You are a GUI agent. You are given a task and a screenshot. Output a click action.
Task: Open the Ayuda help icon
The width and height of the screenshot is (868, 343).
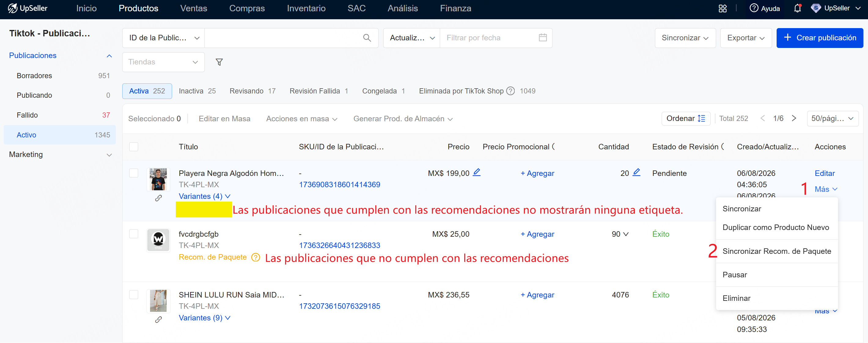coord(753,8)
